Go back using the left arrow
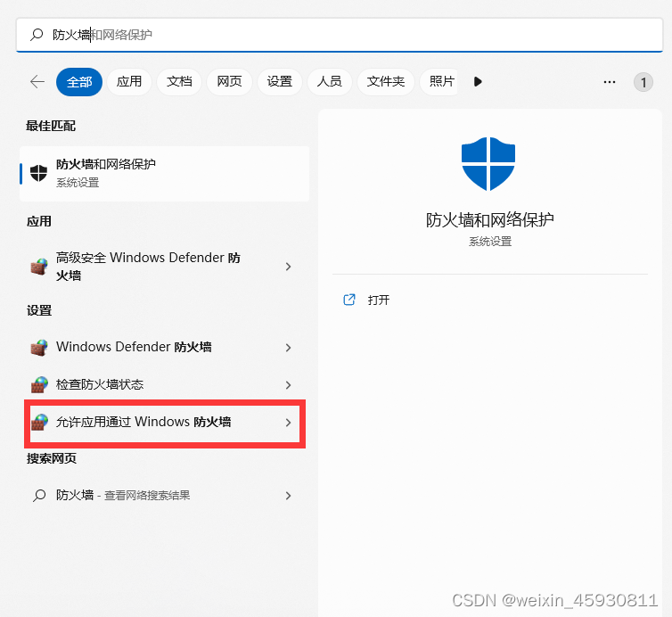 tap(37, 81)
